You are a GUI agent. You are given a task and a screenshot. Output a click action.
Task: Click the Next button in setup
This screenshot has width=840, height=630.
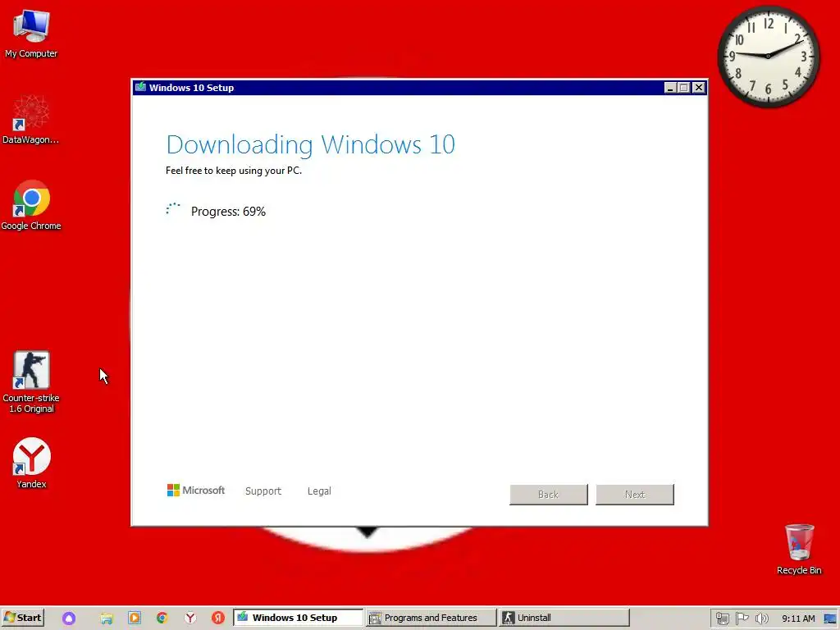pos(635,495)
